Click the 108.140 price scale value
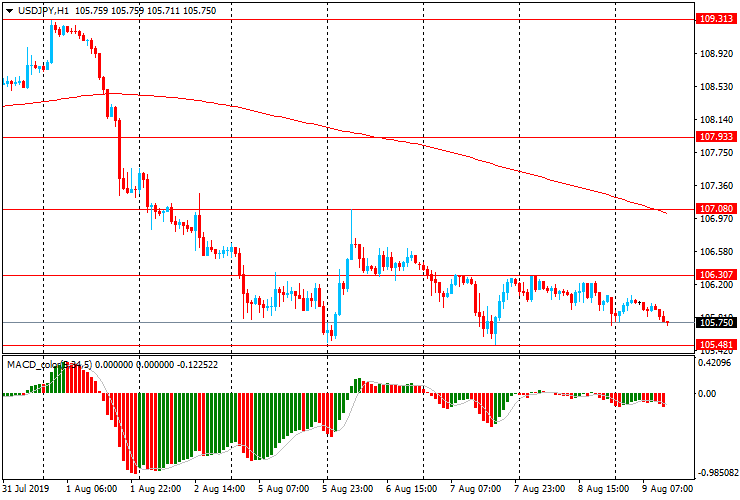 click(716, 120)
